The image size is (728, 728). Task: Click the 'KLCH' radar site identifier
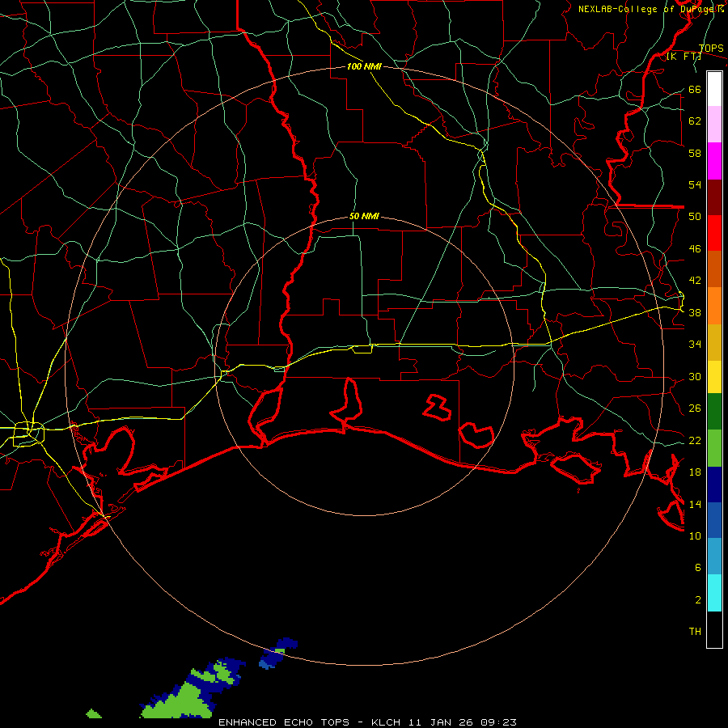point(386,722)
